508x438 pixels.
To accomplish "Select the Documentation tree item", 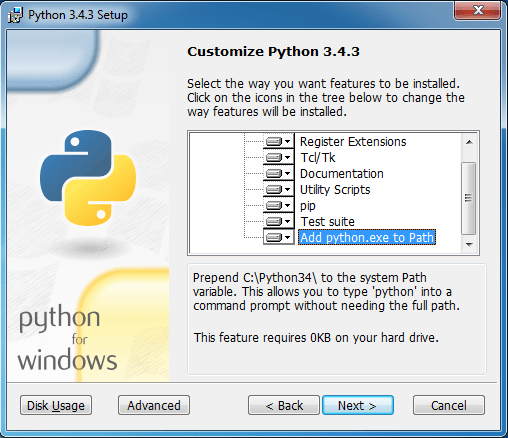I will pos(342,173).
